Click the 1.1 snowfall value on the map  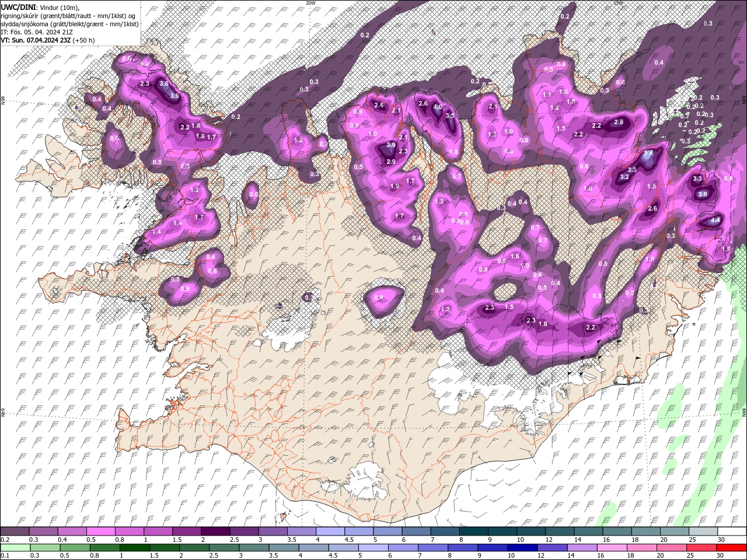pos(547,94)
